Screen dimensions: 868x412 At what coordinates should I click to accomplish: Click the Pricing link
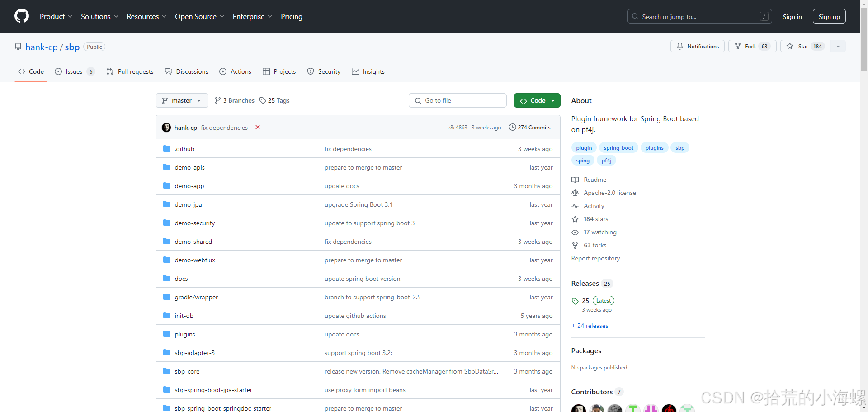(292, 16)
